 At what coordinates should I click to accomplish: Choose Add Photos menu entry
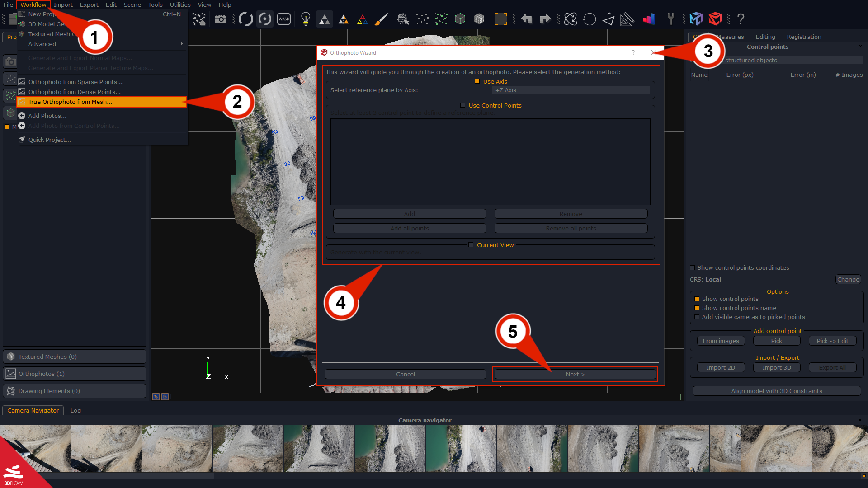[102, 116]
